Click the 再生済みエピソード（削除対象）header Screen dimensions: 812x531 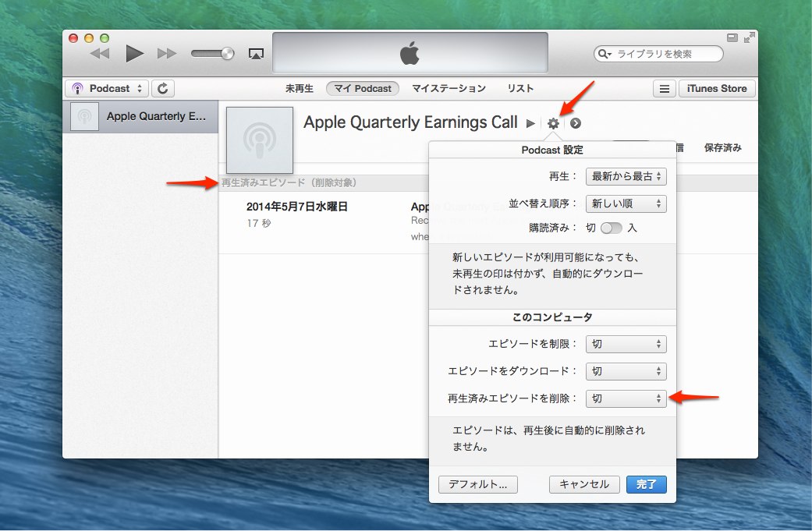tap(289, 182)
